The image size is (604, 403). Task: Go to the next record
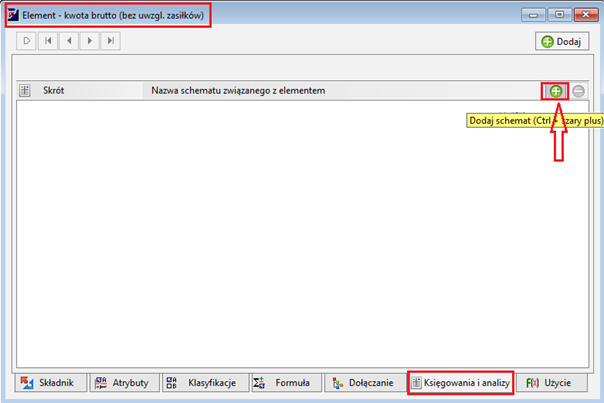[90, 41]
